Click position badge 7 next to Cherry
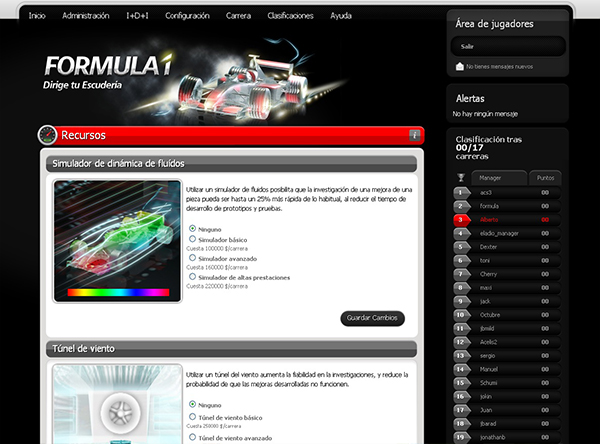The width and height of the screenshot is (600, 444). [x=461, y=274]
